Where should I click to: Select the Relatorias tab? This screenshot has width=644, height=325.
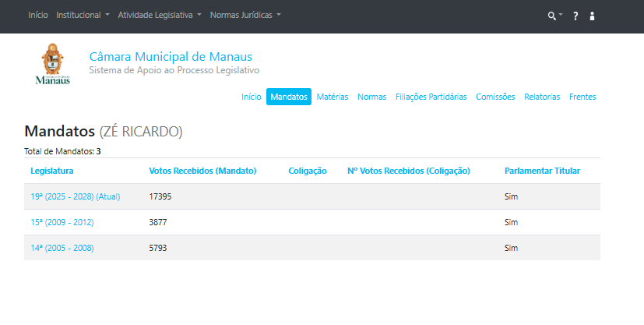(542, 97)
